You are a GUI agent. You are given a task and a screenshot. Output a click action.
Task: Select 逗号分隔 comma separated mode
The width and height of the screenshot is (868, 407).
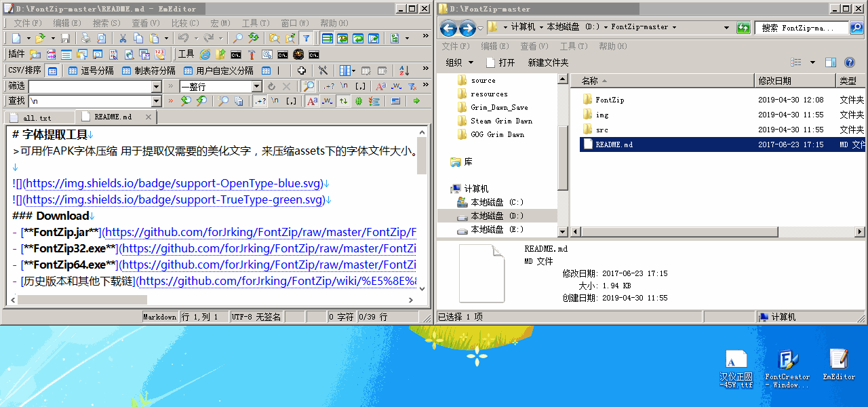[x=92, y=71]
